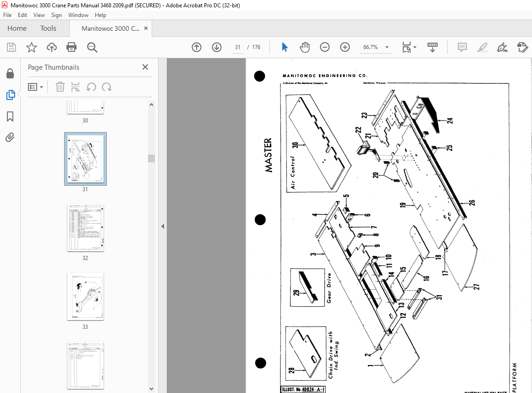Print the document using printer icon

tap(71, 47)
